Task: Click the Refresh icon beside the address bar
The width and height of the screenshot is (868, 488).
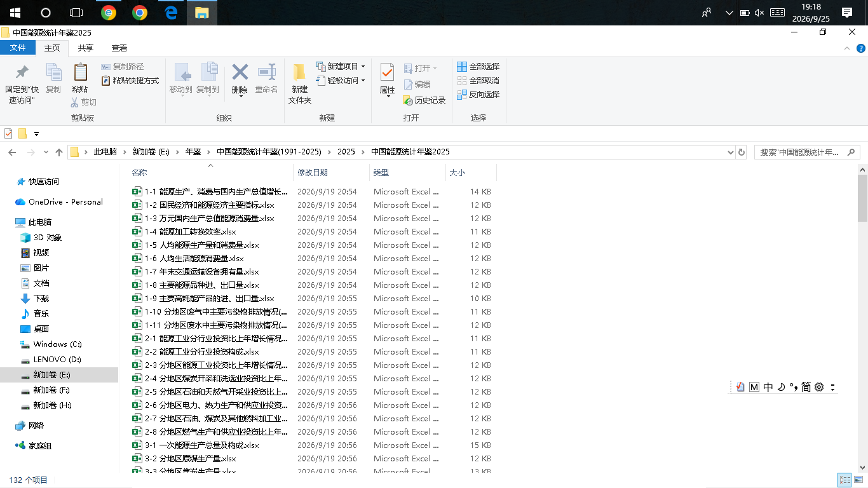Action: [741, 152]
